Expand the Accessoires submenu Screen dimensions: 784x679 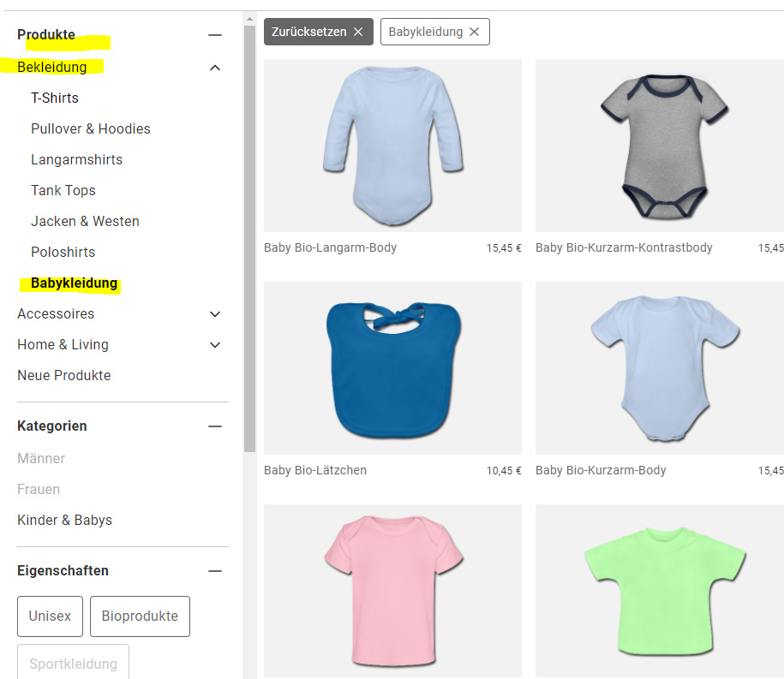pyautogui.click(x=215, y=314)
